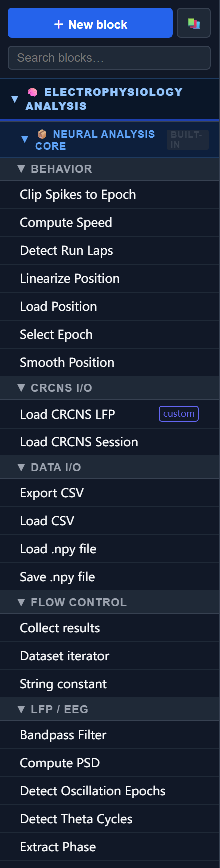Screen dimensions: 220x868
Task: Create a New block
Action: (x=90, y=23)
